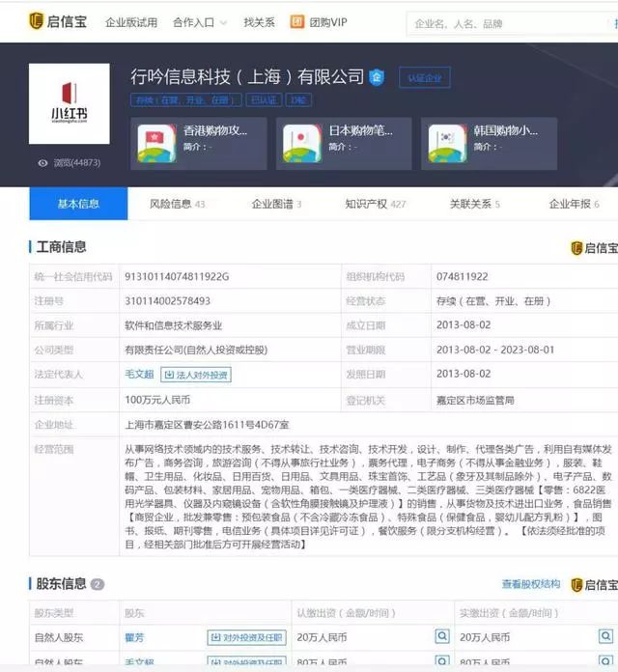Click the credit code 91310114074811922G
The image size is (618, 672).
tap(177, 277)
